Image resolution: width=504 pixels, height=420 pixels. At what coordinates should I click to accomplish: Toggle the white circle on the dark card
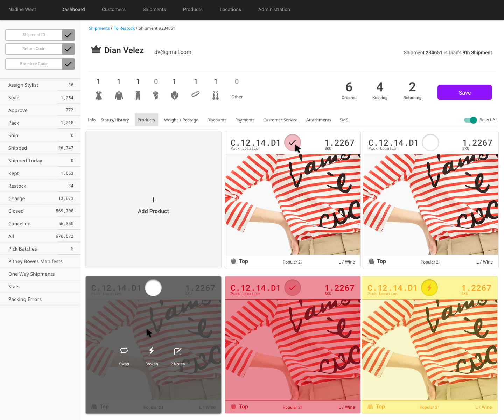[153, 288]
